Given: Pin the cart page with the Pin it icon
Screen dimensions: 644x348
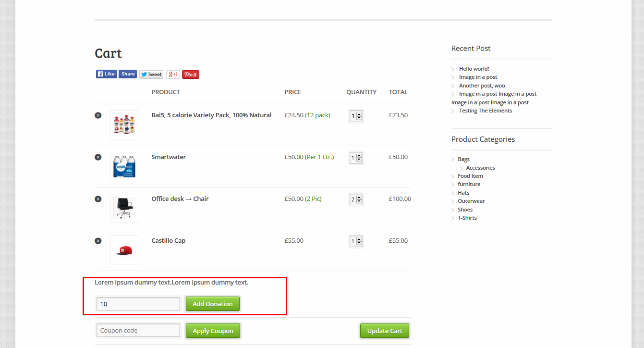Looking at the screenshot, I should [190, 74].
